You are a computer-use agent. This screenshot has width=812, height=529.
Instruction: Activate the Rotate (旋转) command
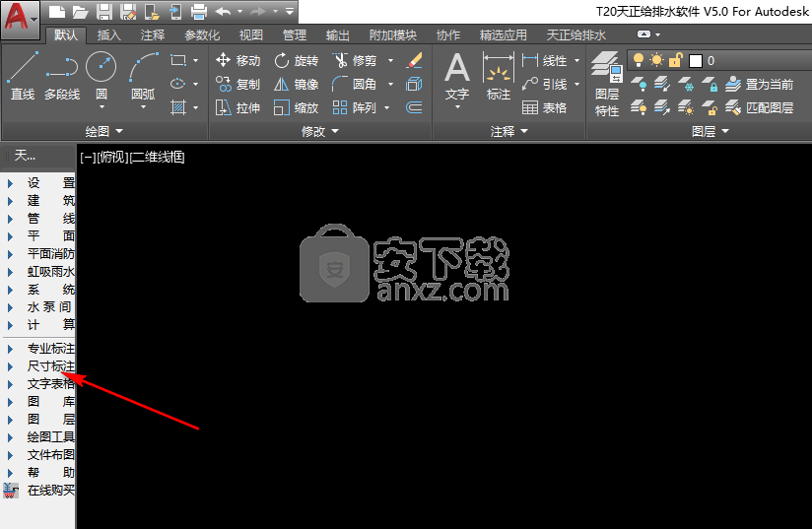(297, 60)
